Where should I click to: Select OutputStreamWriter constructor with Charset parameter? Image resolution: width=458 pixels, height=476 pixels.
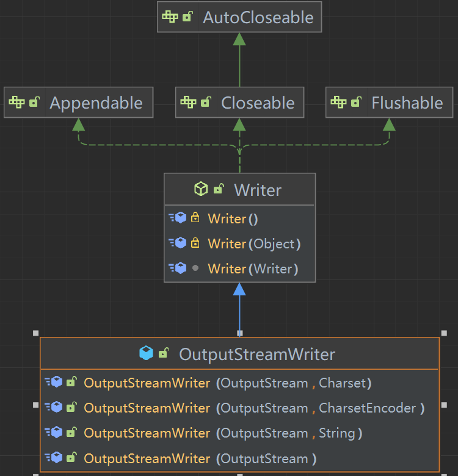(227, 383)
